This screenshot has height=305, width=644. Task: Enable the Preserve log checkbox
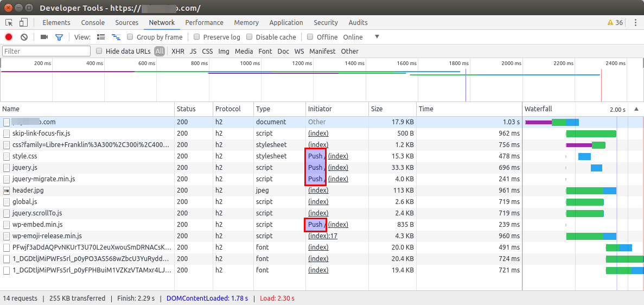197,37
